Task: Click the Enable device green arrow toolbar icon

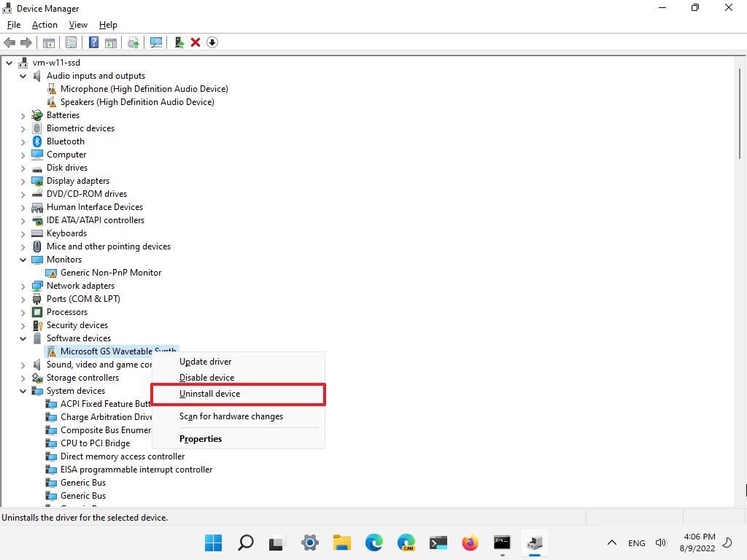Action: pyautogui.click(x=179, y=42)
